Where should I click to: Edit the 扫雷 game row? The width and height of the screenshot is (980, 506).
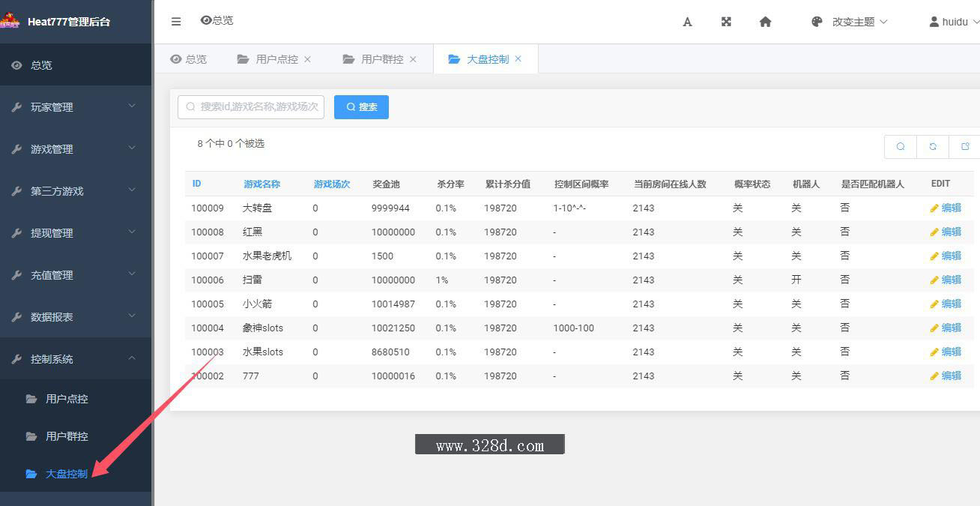tap(946, 280)
